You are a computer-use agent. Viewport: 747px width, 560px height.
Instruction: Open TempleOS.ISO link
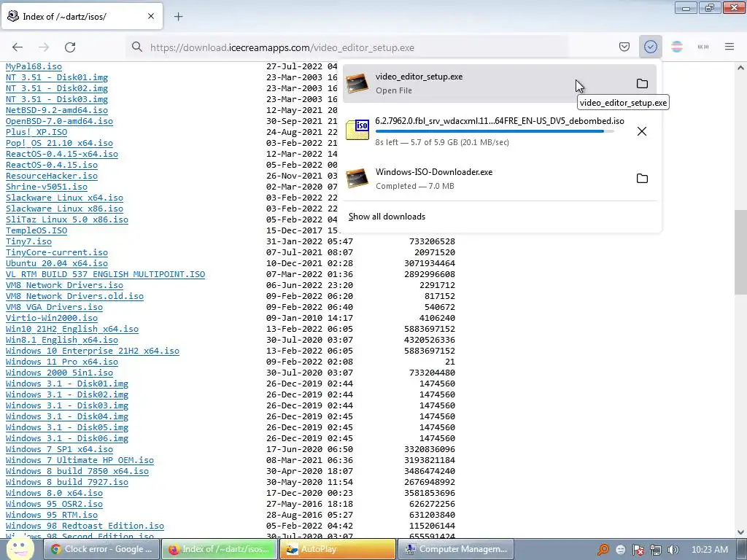click(36, 231)
